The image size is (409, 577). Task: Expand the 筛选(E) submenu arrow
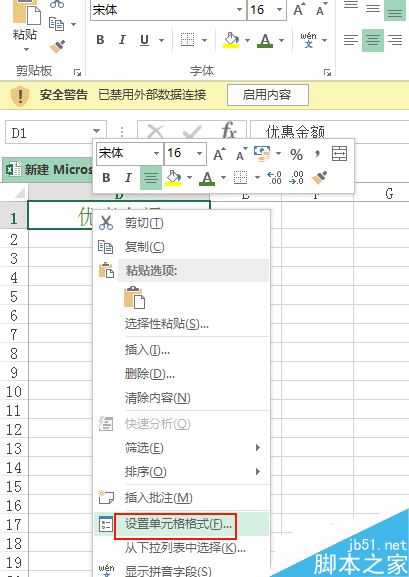[258, 447]
